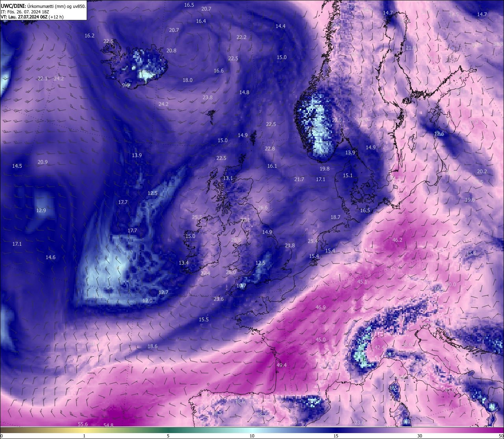Screen dimensions: 504x439
Task: Click the 49.4 value over France
Action: [282, 365]
